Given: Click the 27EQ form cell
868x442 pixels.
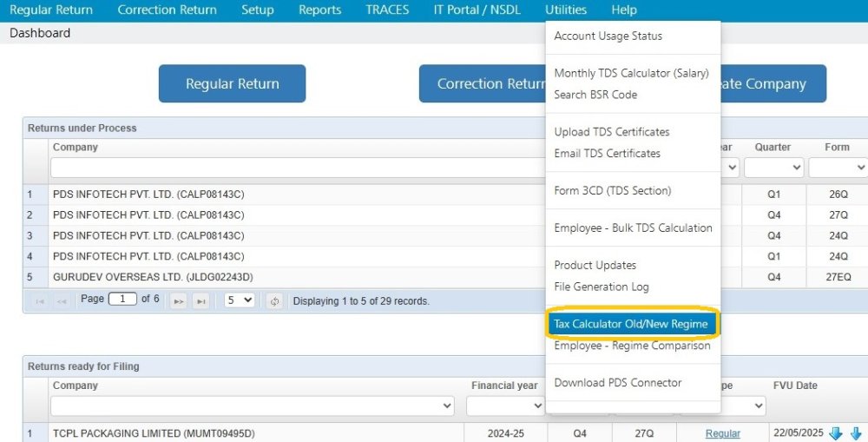Looking at the screenshot, I should (x=838, y=277).
